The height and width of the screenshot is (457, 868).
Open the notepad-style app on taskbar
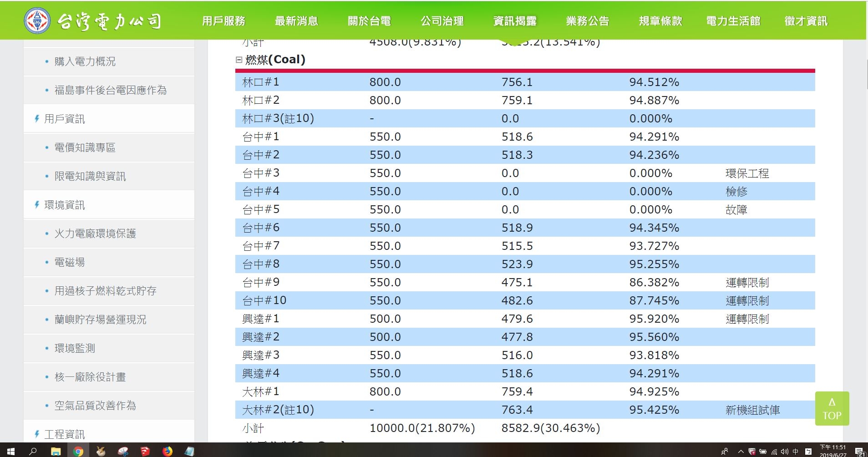coord(190,451)
